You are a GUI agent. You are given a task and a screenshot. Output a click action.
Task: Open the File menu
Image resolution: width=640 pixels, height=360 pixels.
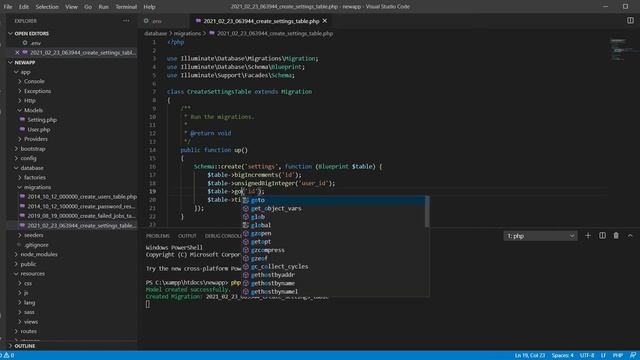coord(8,7)
